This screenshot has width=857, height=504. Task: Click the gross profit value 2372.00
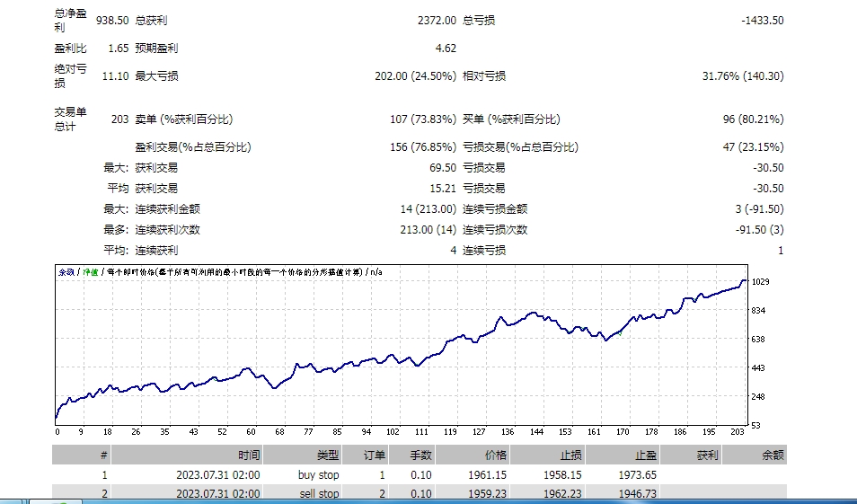click(437, 21)
